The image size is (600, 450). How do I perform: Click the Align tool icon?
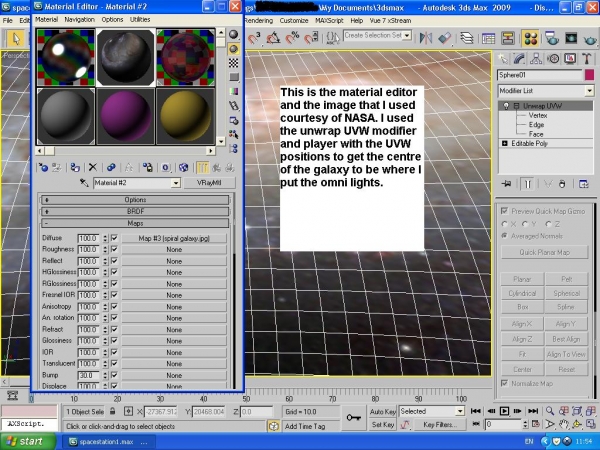pos(445,38)
